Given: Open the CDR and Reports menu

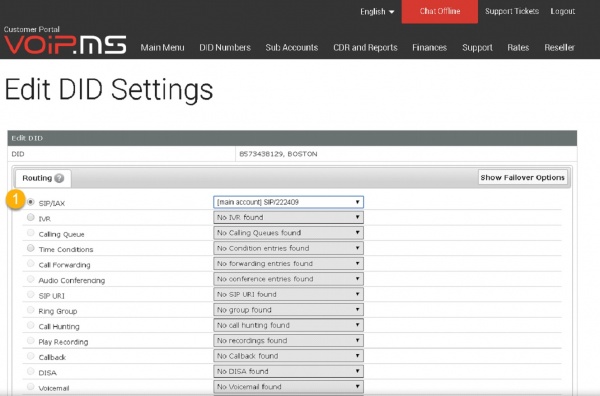Looking at the screenshot, I should pyautogui.click(x=365, y=47).
